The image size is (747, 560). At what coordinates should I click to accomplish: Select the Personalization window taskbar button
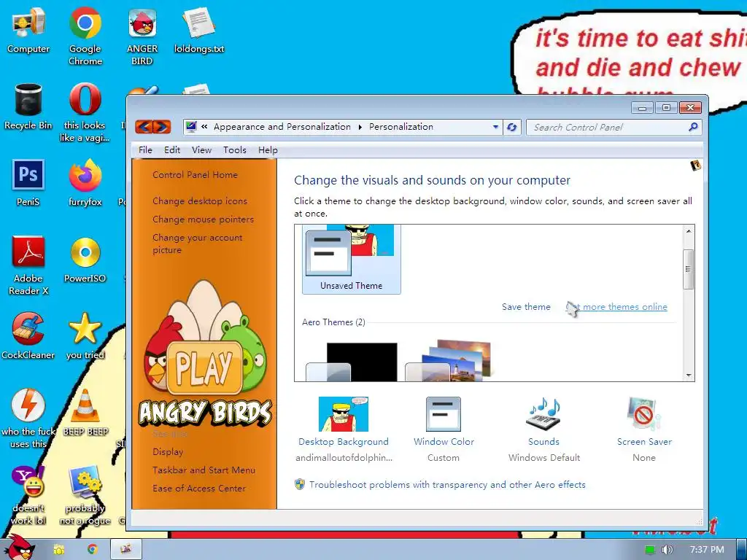pos(125,550)
